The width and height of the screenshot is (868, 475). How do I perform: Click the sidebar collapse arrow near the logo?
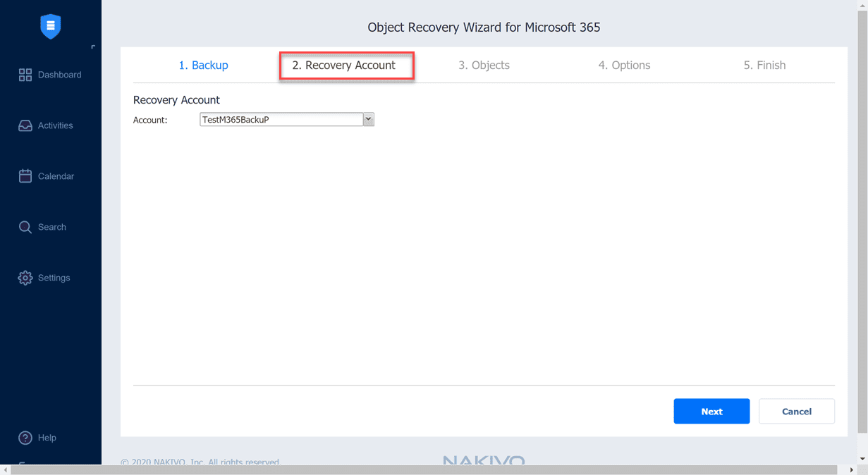click(x=92, y=46)
